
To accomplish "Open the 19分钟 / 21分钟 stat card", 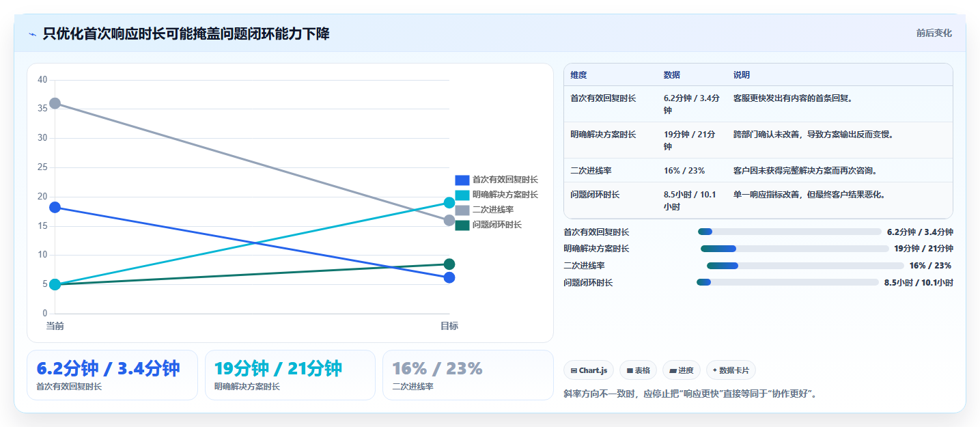I will tap(290, 375).
